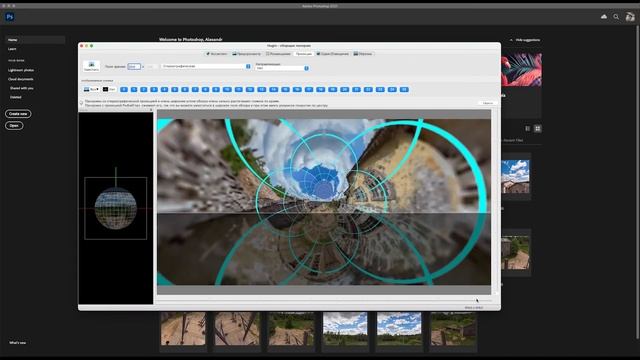Select the Projection tab in Hugin

point(304,54)
